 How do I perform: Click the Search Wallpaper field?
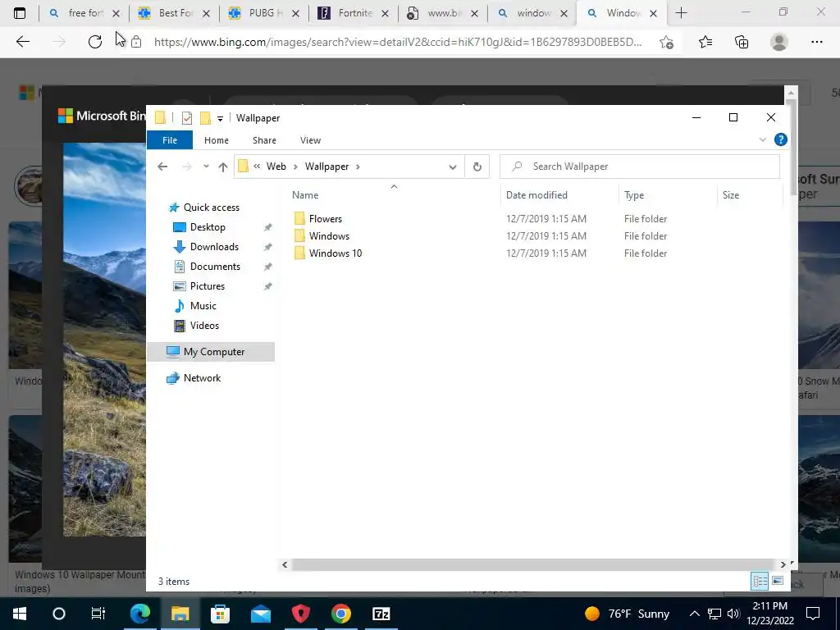point(640,167)
